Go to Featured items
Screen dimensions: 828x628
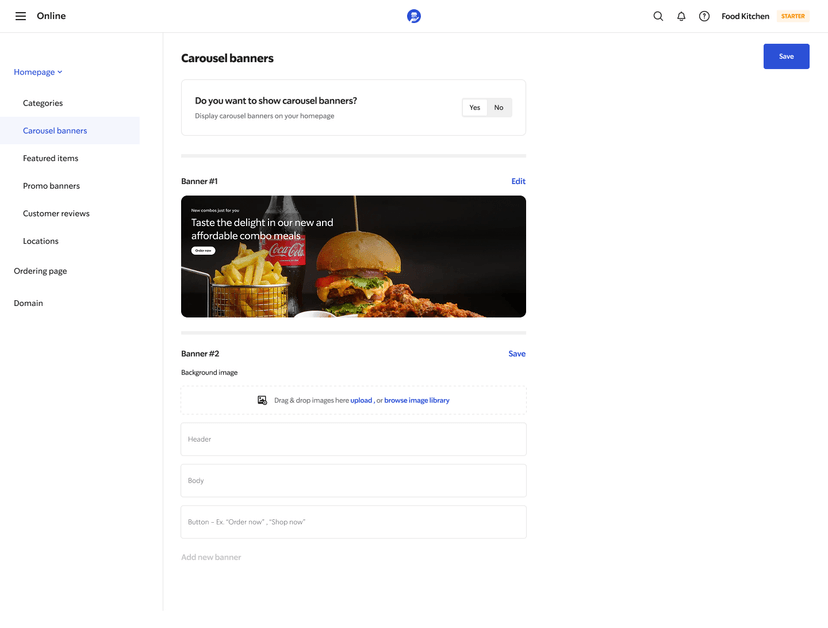[50, 158]
